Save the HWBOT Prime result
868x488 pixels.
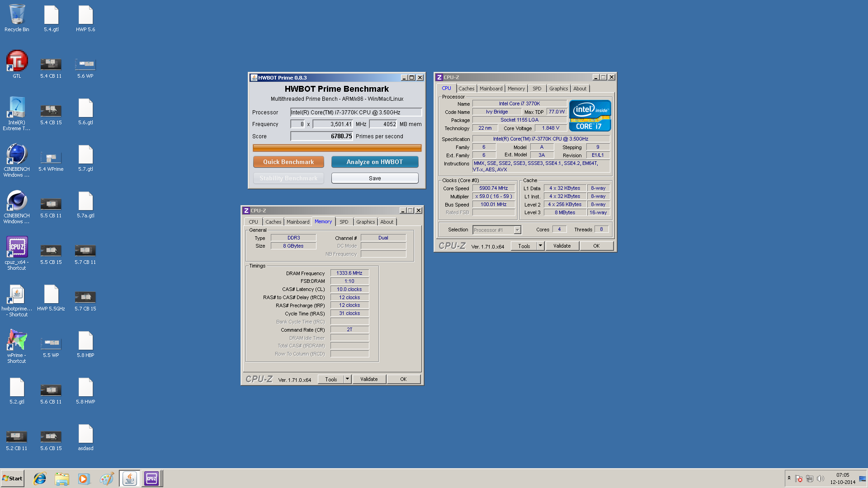[x=375, y=178]
